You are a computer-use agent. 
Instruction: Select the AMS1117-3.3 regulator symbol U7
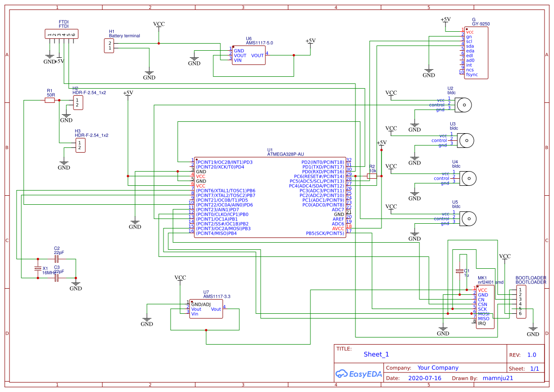[206, 308]
